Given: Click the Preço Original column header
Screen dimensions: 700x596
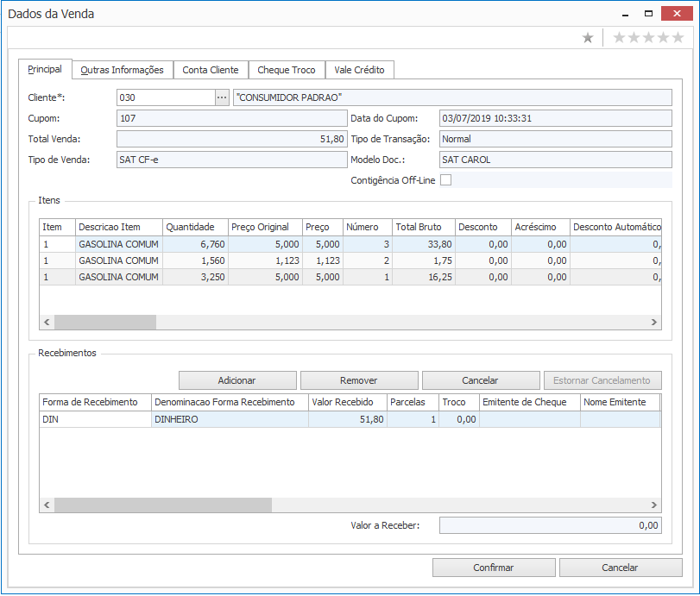Looking at the screenshot, I should (265, 227).
